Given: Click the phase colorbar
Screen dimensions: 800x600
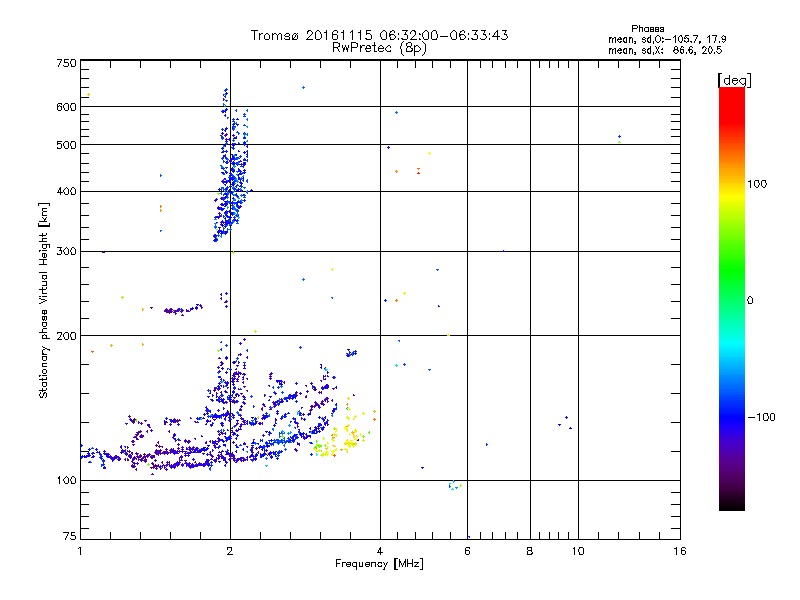Looking at the screenshot, I should (x=732, y=298).
